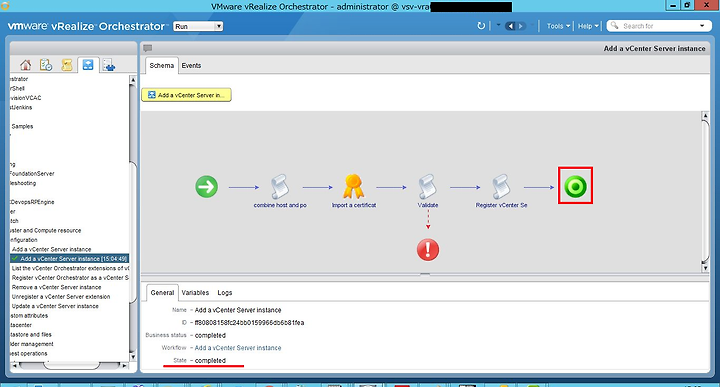Open the Help menu
Image resolution: width=720 pixels, height=387 pixels.
(588, 26)
